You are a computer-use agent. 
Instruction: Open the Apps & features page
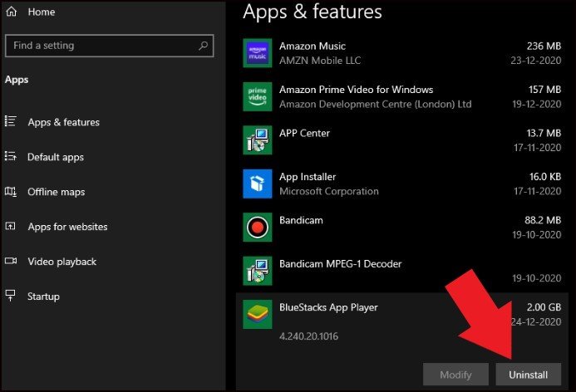[63, 122]
